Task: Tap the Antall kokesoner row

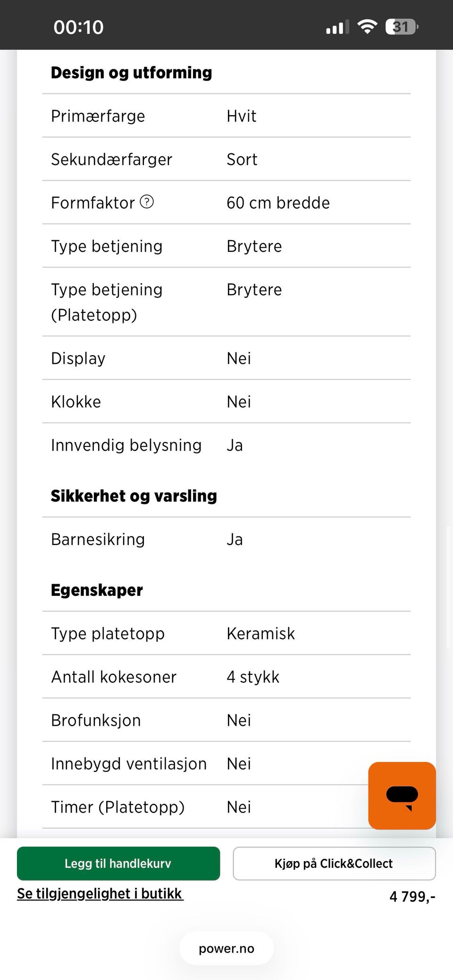Action: 226,677
